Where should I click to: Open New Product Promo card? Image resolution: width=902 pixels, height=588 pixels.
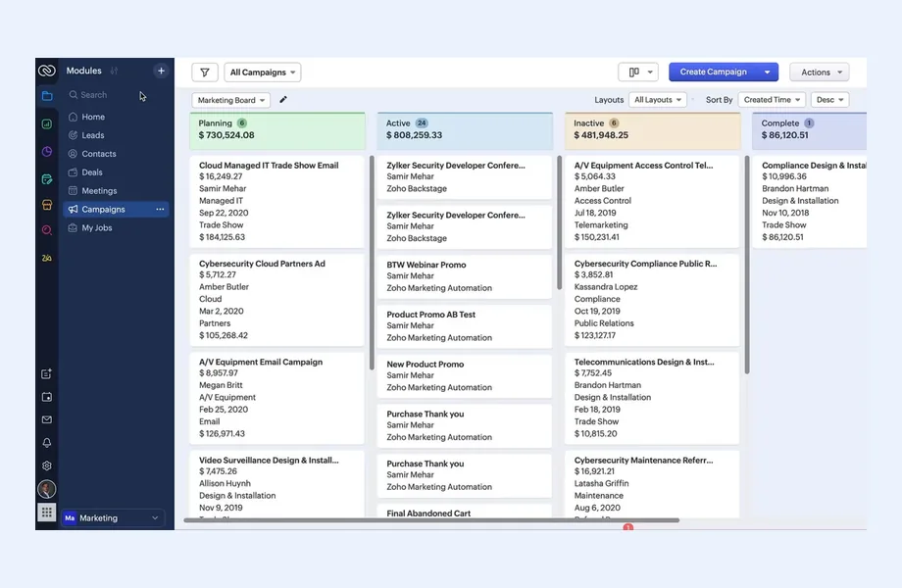(464, 376)
